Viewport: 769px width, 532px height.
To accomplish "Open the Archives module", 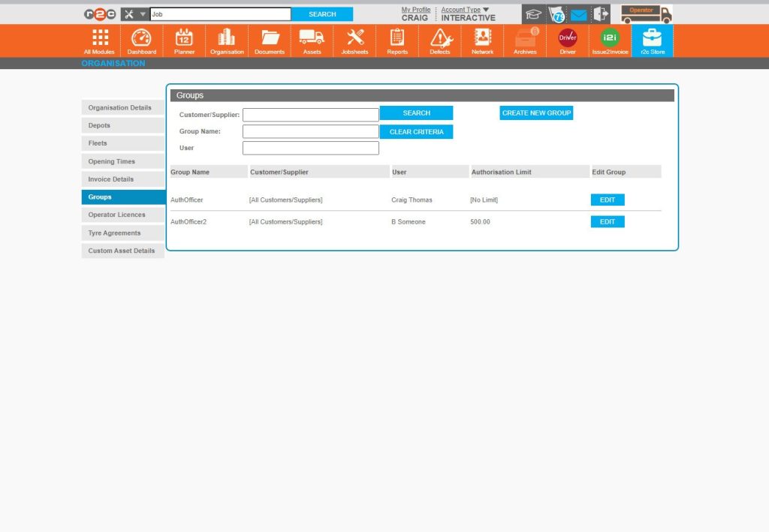I will pyautogui.click(x=525, y=41).
